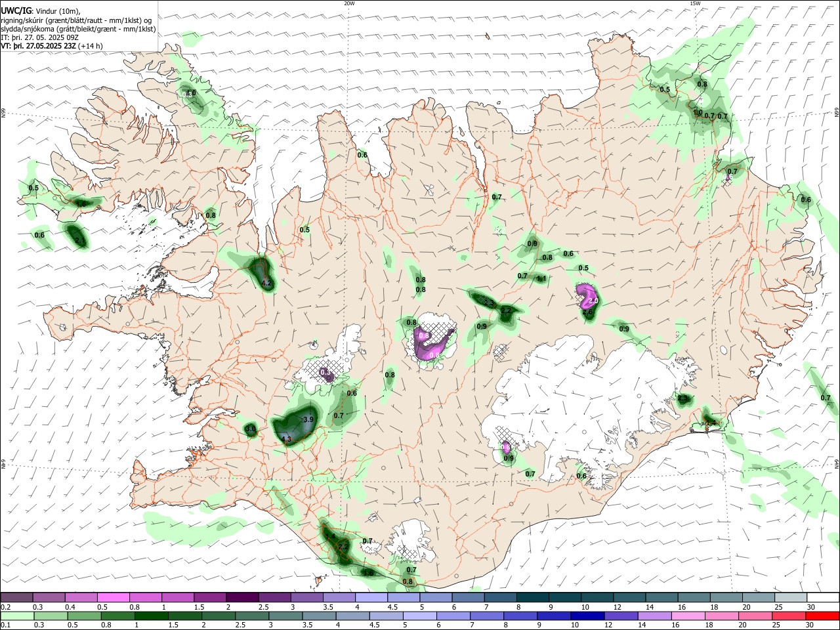
Task: Click the 2.1 precipitation value off the west coast
Action: click(x=80, y=241)
